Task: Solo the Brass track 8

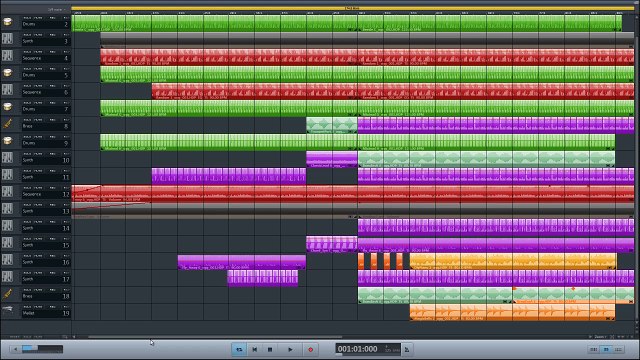Action: [x=27, y=120]
